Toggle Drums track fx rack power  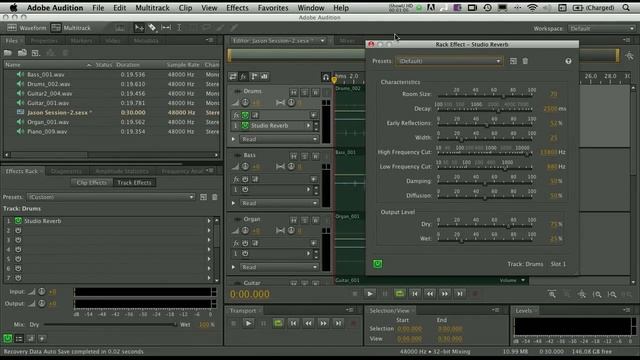tap(245, 115)
